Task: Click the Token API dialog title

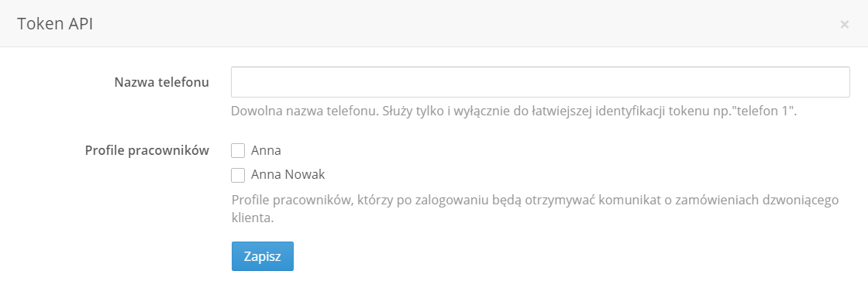Action: click(x=55, y=24)
